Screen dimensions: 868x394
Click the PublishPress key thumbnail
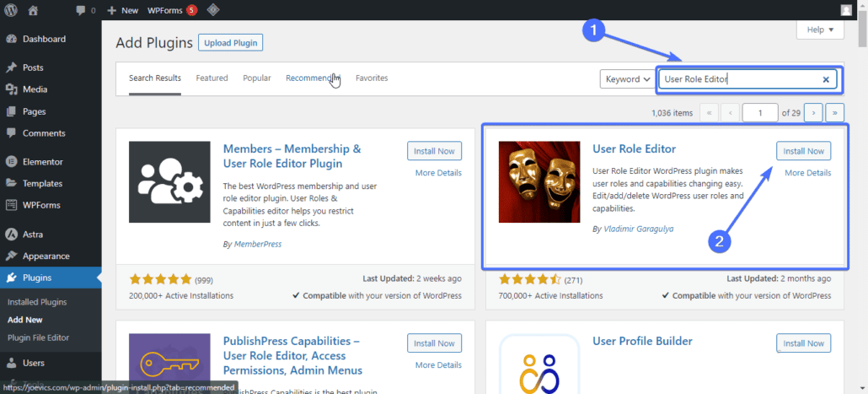point(169,364)
